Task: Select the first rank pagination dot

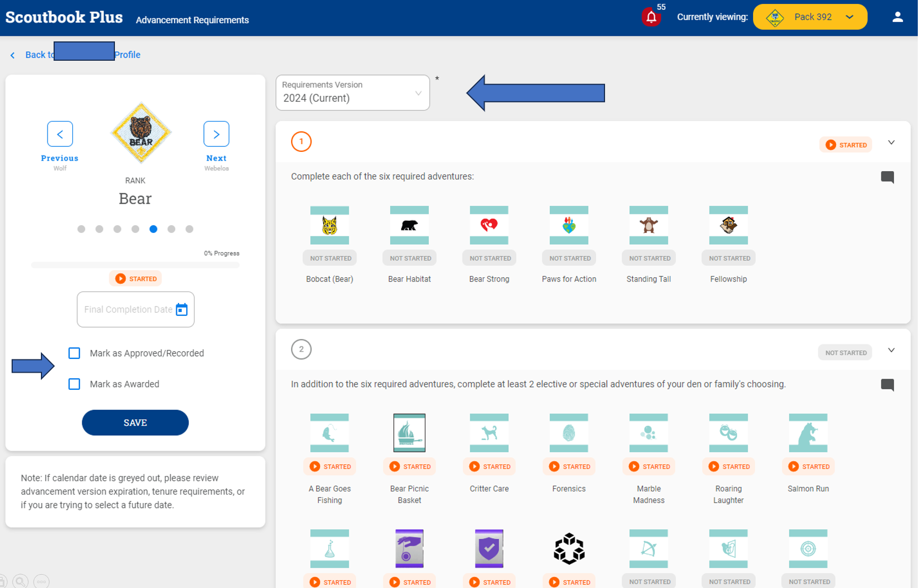Action: pyautogui.click(x=81, y=229)
